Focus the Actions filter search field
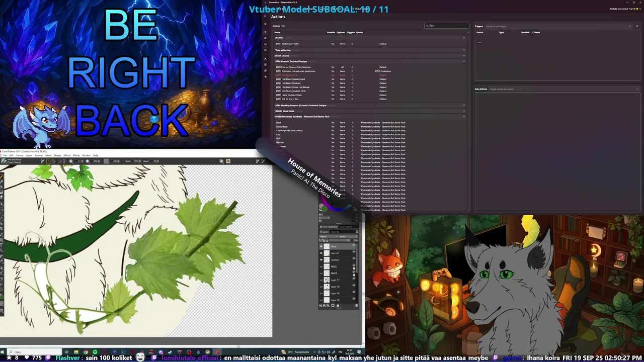 447,26
